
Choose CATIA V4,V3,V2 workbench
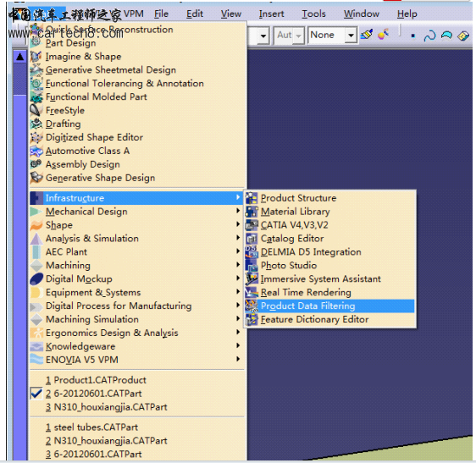click(x=329, y=225)
